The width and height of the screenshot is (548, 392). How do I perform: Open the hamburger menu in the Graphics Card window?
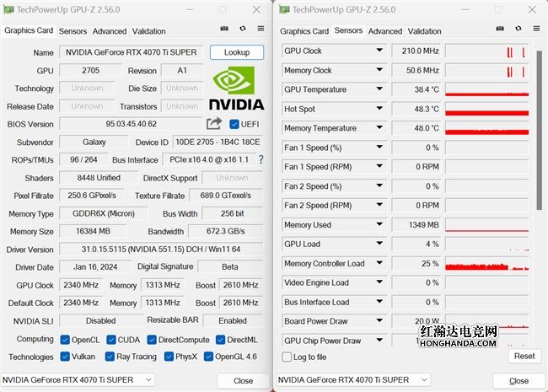coord(261,29)
